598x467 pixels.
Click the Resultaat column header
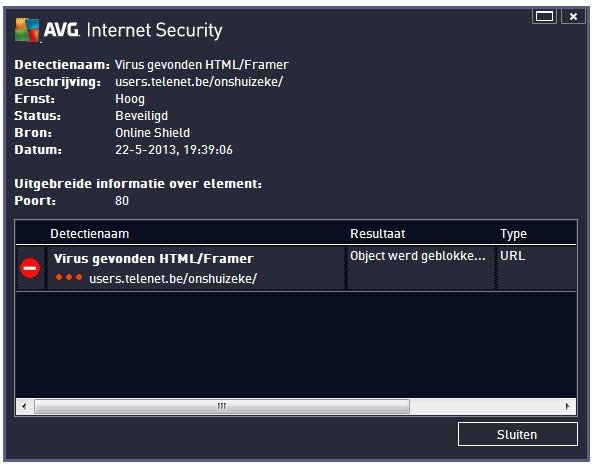click(x=378, y=233)
